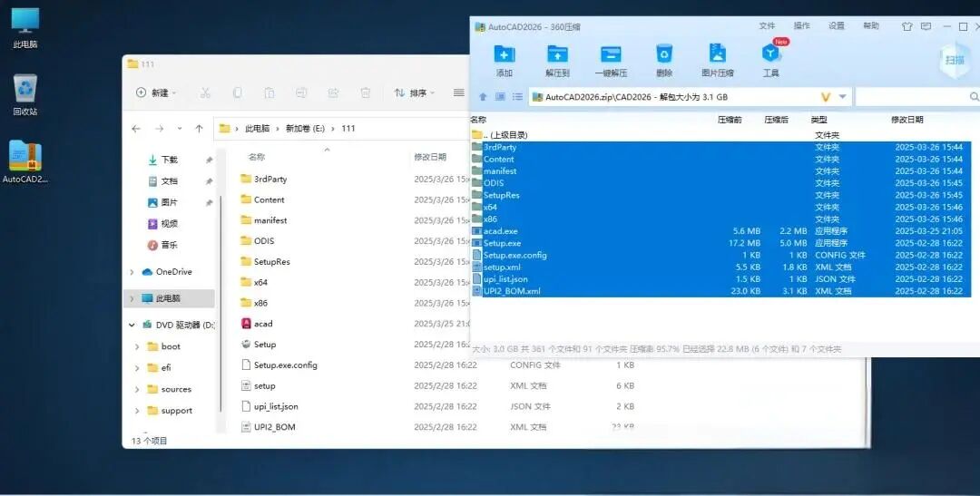Click the Rename icon in Explorer toolbar
Viewport: 980px width, 496px height.
coord(301,92)
